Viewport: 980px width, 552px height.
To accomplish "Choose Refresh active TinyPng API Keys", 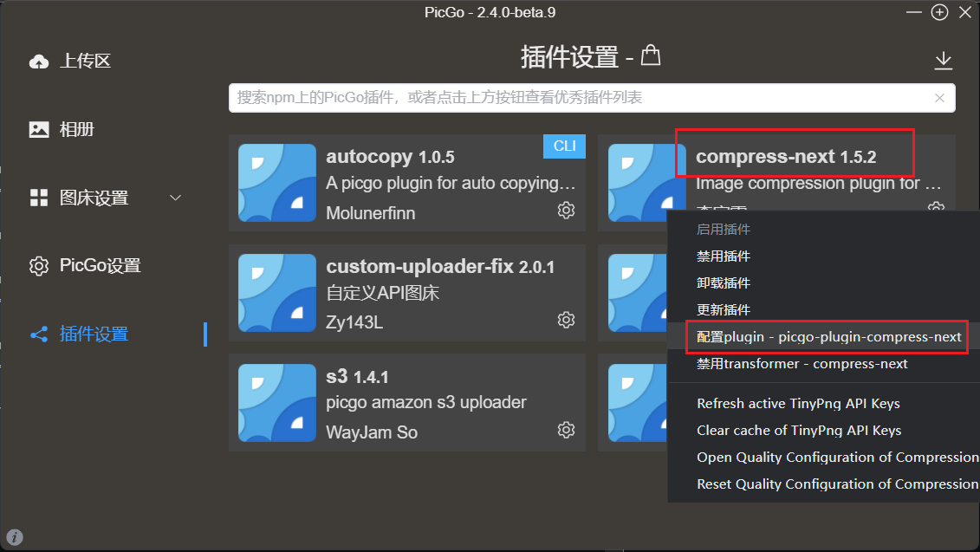I will point(798,404).
